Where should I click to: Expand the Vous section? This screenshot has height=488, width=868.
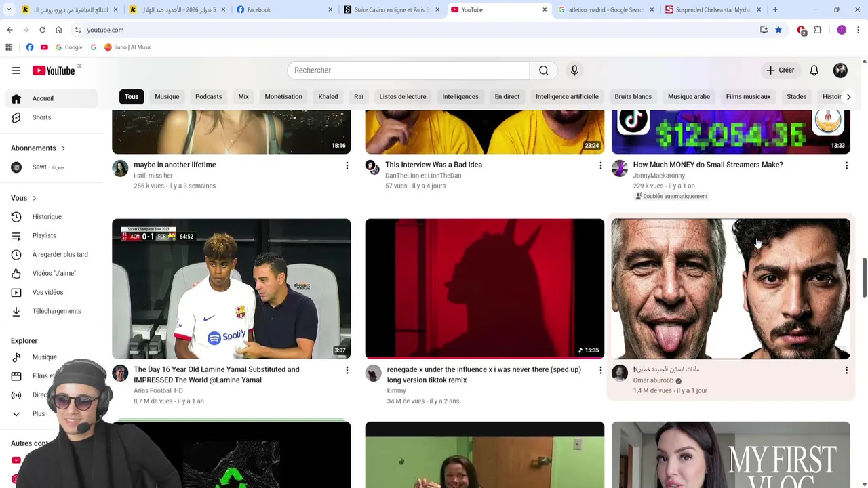coord(24,198)
